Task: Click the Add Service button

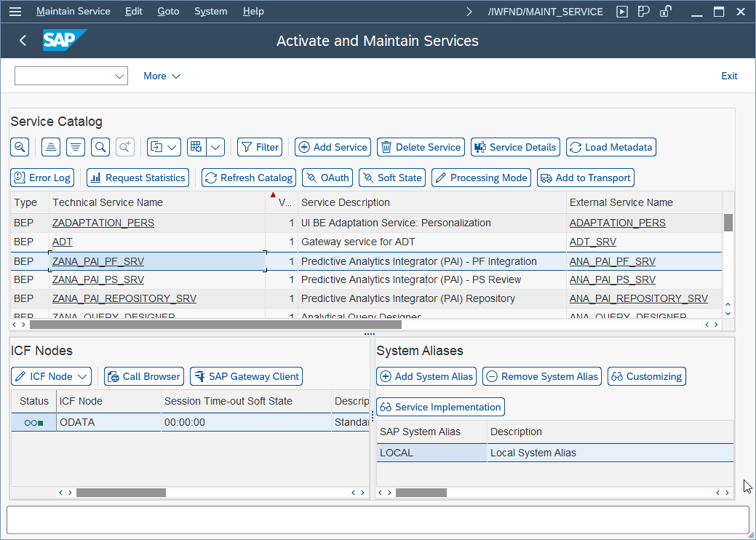Action: (x=333, y=147)
